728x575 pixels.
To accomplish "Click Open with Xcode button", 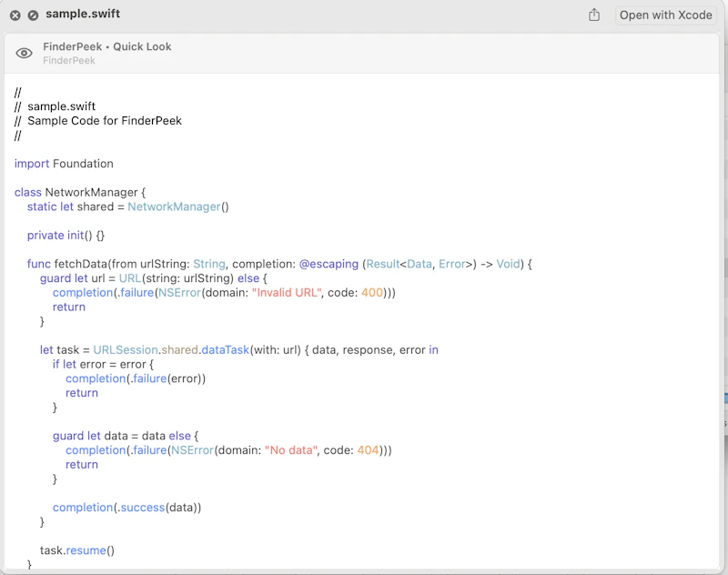I will click(665, 15).
